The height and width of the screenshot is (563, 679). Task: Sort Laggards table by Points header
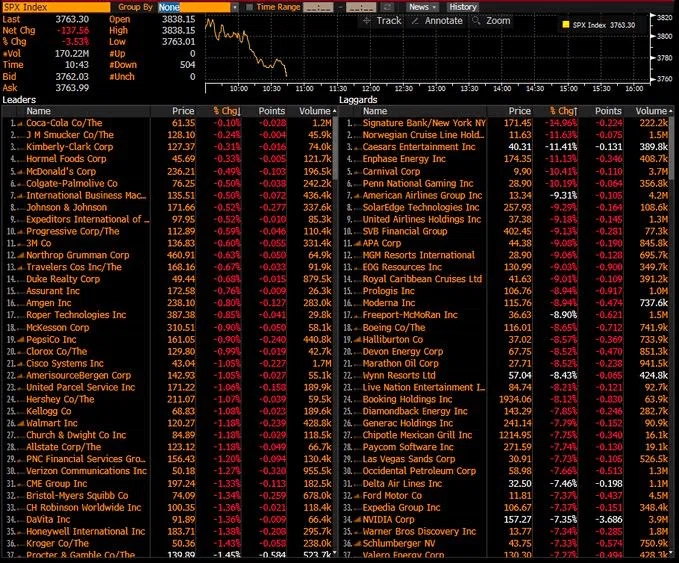(608, 111)
